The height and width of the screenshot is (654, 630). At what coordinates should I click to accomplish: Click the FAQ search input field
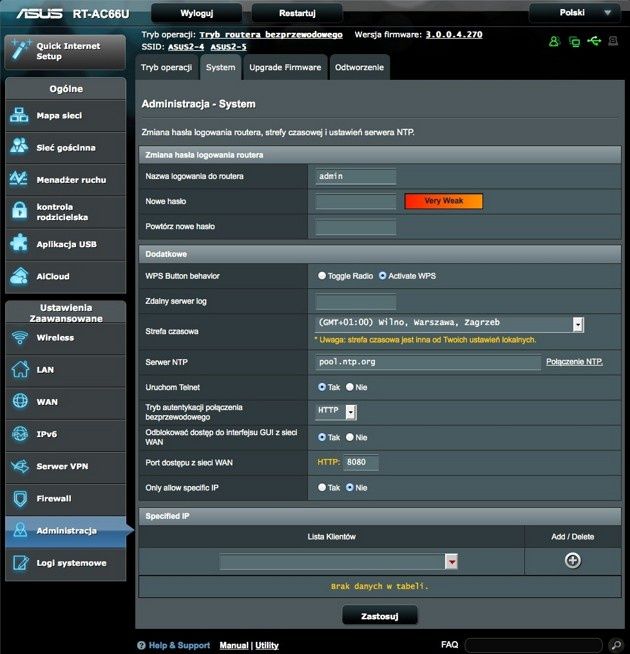click(534, 645)
